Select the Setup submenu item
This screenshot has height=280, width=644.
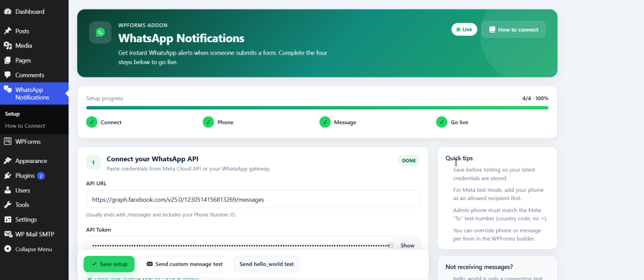pos(13,114)
